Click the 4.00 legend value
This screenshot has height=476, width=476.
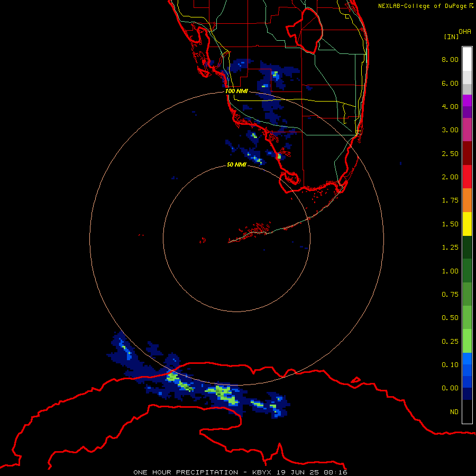tap(450, 106)
